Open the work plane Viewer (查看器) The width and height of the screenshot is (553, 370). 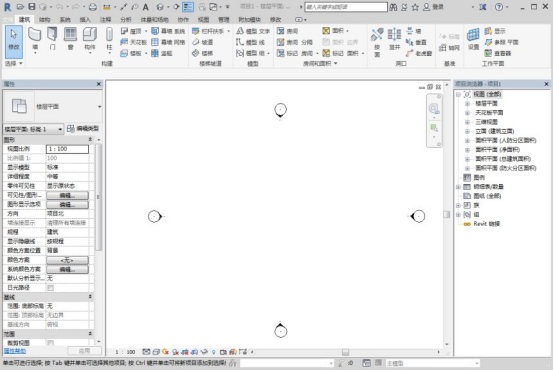tap(498, 53)
